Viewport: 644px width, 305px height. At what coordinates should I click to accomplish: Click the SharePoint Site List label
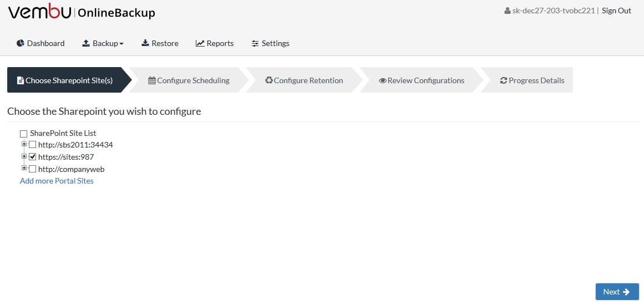click(x=63, y=134)
